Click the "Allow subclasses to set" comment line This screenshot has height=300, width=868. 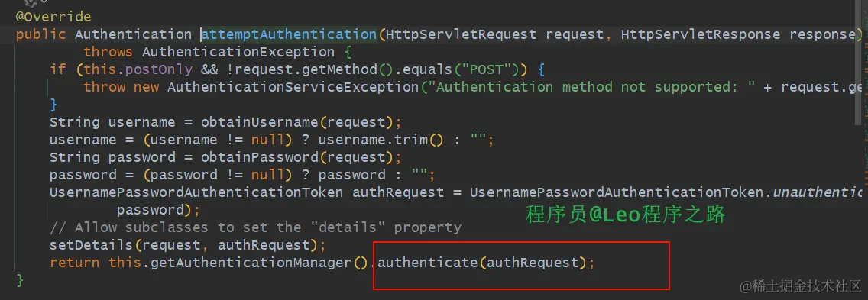tap(255, 227)
